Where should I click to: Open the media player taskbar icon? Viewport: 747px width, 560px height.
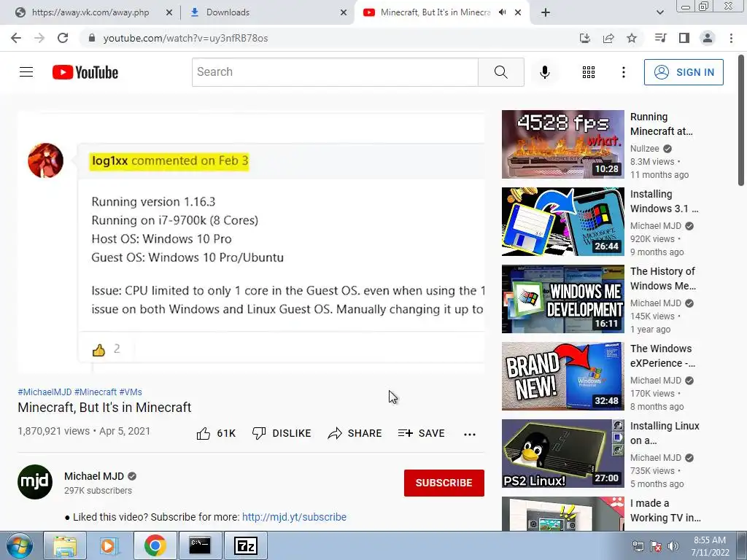coord(109,545)
